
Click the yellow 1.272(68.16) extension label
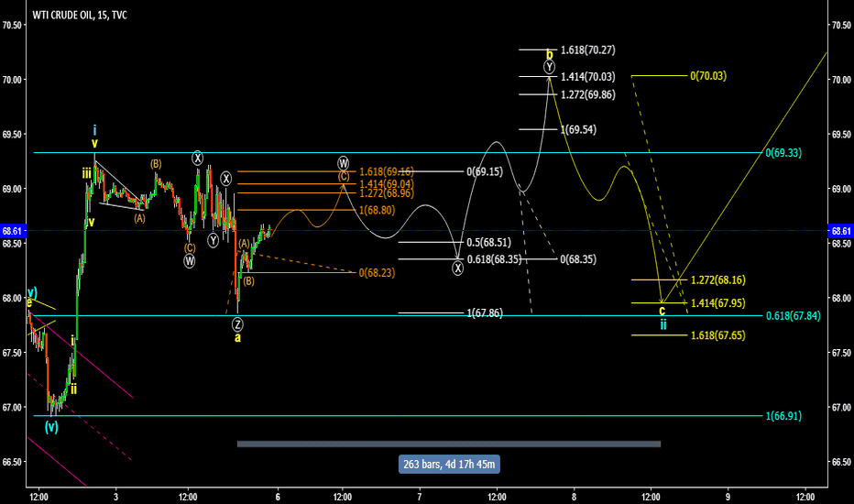[x=717, y=280]
